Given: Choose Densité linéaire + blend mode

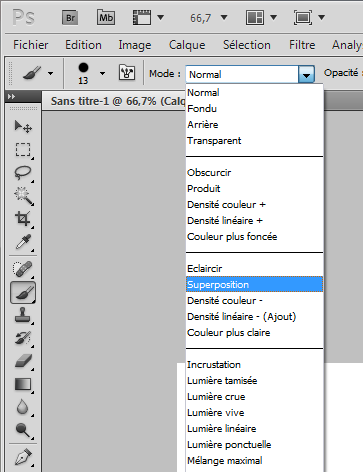Looking at the screenshot, I should tap(255, 220).
